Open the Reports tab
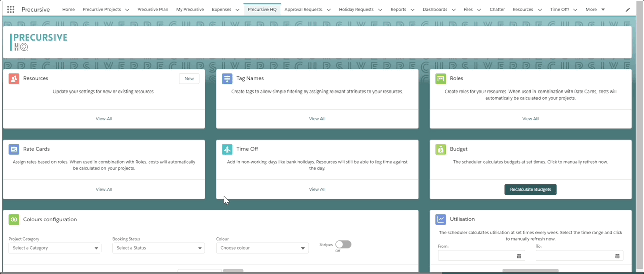 [398, 9]
